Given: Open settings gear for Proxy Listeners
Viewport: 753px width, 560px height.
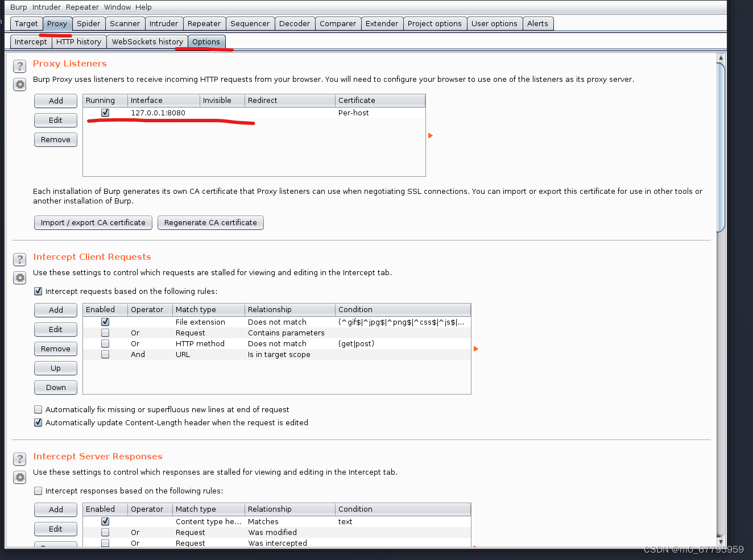Looking at the screenshot, I should click(20, 85).
